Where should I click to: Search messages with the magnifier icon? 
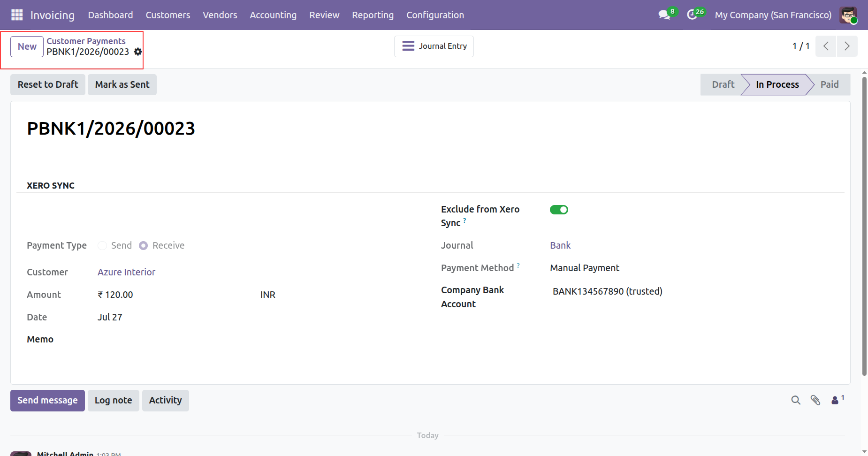coord(796,400)
